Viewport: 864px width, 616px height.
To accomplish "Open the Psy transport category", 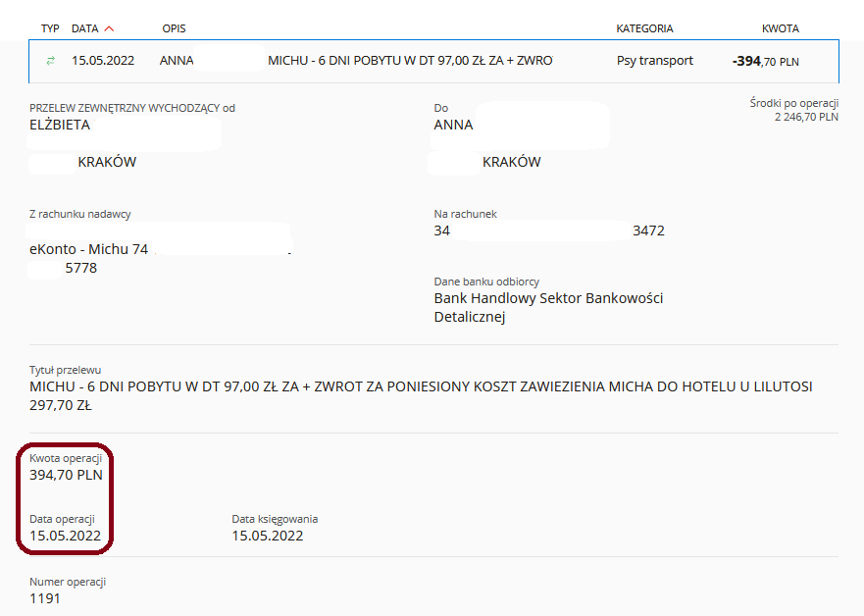I will tap(654, 61).
